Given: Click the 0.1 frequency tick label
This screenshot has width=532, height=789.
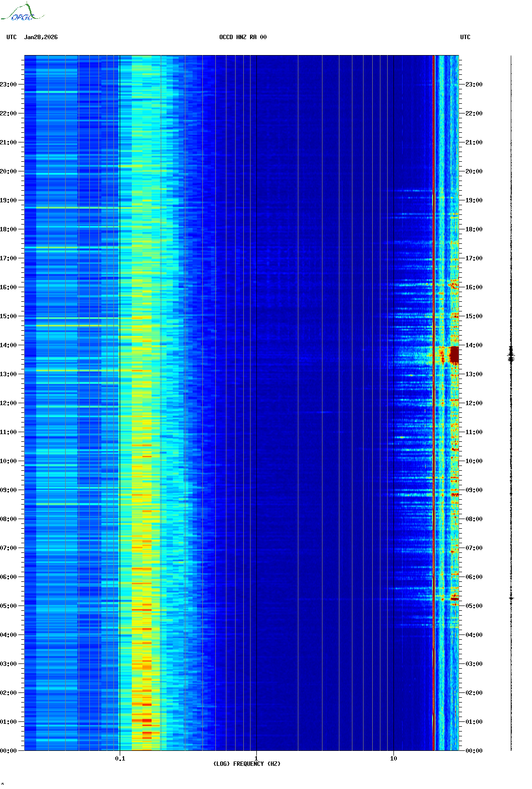Looking at the screenshot, I should point(120,759).
